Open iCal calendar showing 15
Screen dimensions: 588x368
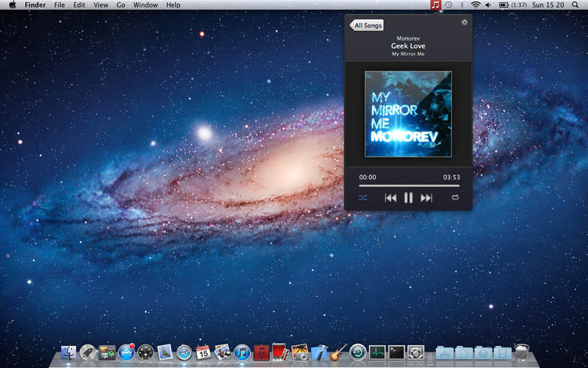pos(204,353)
